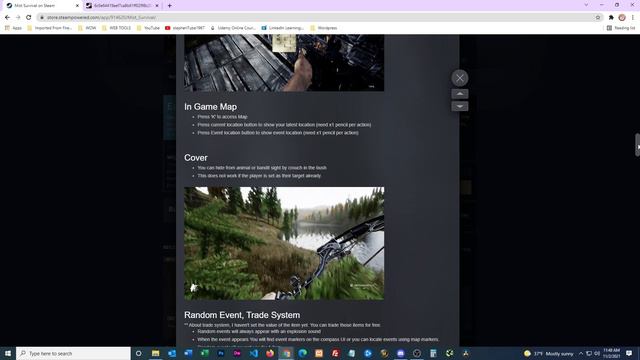Close the second browser tab
640x360 pixels.
pyautogui.click(x=157, y=6)
